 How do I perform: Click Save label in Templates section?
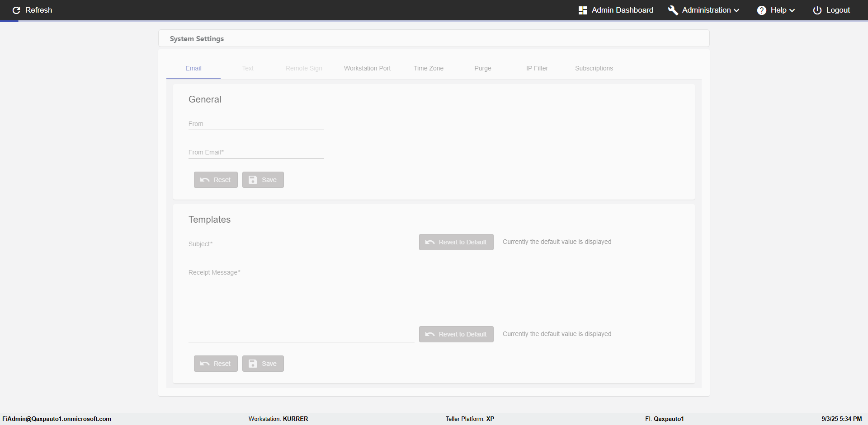(x=269, y=364)
